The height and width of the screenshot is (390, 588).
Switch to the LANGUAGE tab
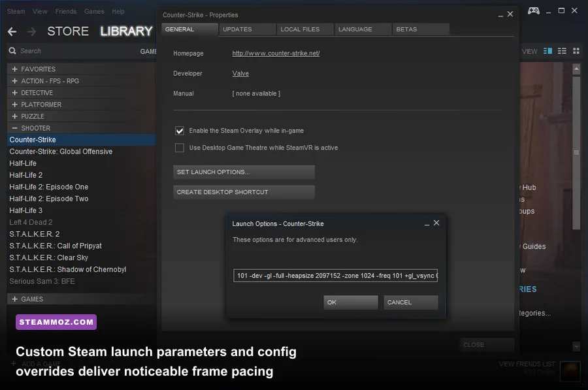pyautogui.click(x=363, y=29)
